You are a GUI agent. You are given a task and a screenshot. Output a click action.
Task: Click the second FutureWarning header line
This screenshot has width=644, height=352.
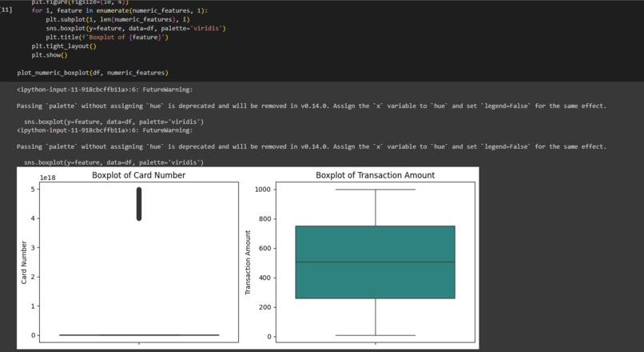[x=105, y=130]
